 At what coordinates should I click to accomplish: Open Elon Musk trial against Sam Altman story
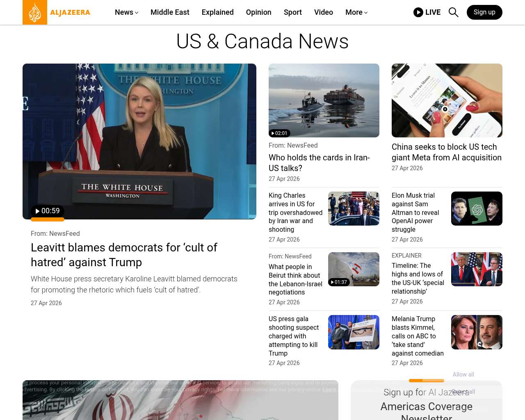coord(415,212)
